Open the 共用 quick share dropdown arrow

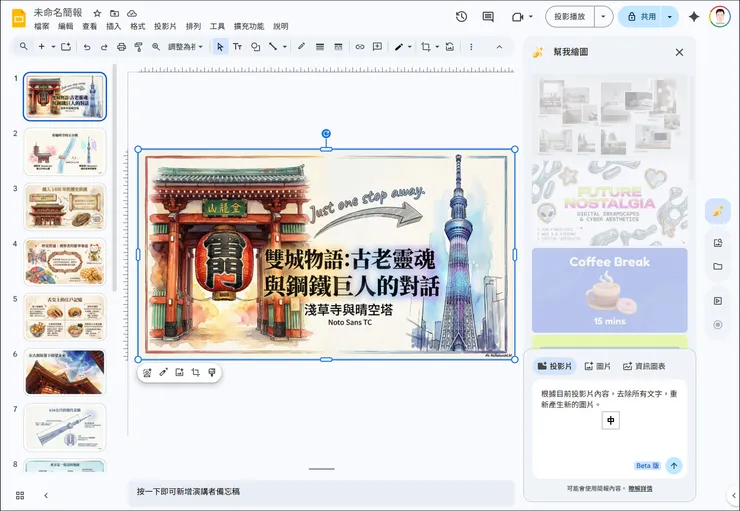[670, 17]
